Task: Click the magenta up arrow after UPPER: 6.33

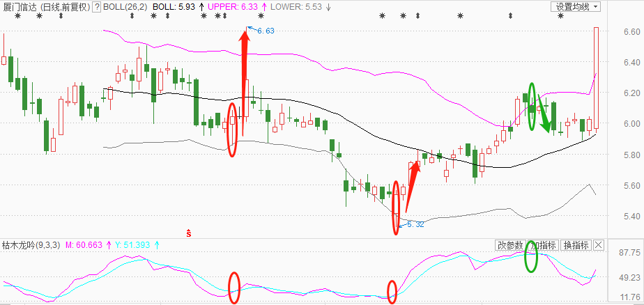Action: pyautogui.click(x=263, y=7)
